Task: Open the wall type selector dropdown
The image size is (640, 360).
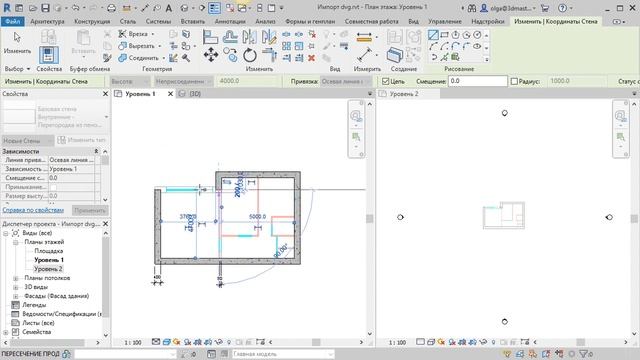Action: click(x=56, y=117)
